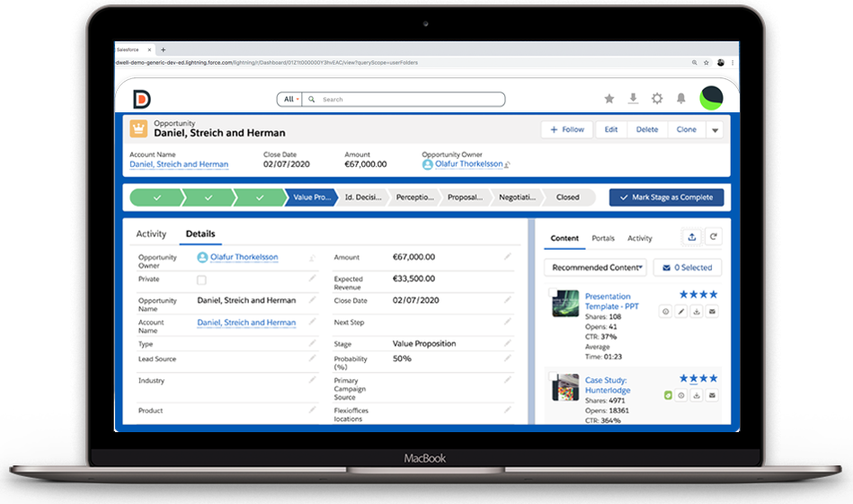Open a new browser tab
Screen dimensions: 853x504
[x=163, y=49]
